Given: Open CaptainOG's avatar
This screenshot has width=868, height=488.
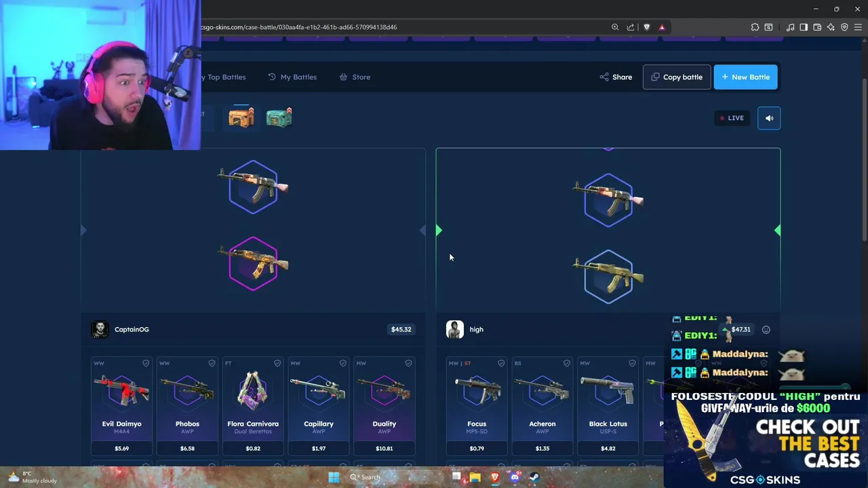Looking at the screenshot, I should (100, 329).
